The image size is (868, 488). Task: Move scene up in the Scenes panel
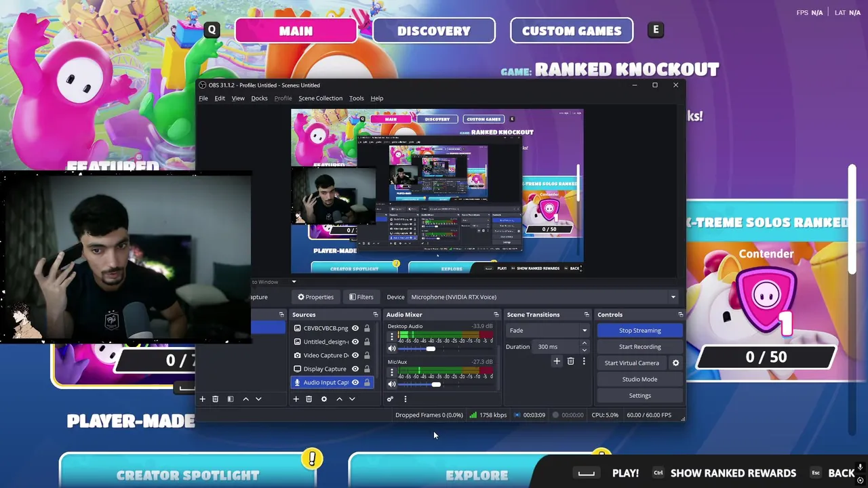245,399
